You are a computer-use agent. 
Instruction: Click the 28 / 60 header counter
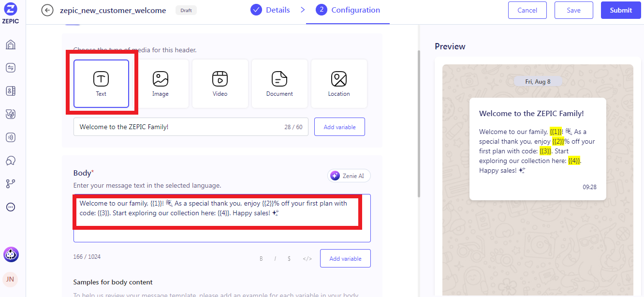(293, 127)
